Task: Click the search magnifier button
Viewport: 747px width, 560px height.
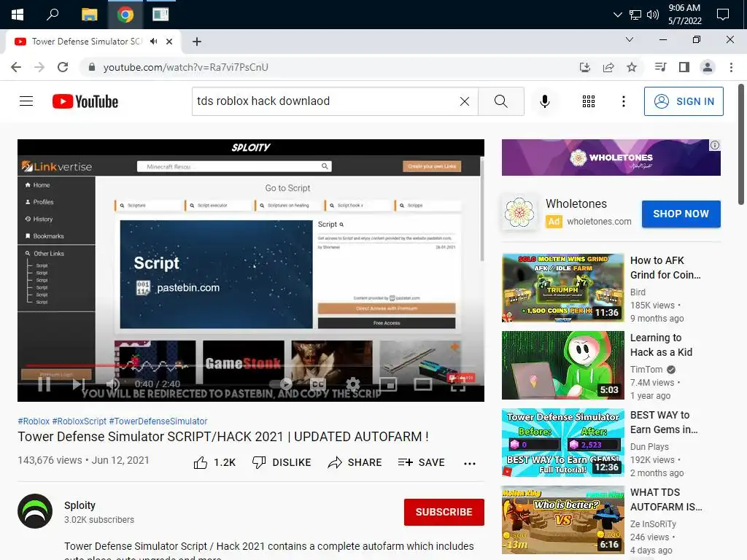Action: pos(500,101)
